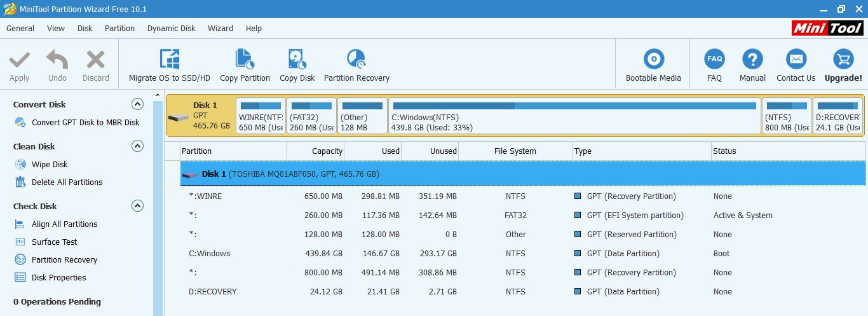Viewport: 868px width, 316px height.
Task: Select (Other) 128 MB block in disk map
Action: [362, 116]
